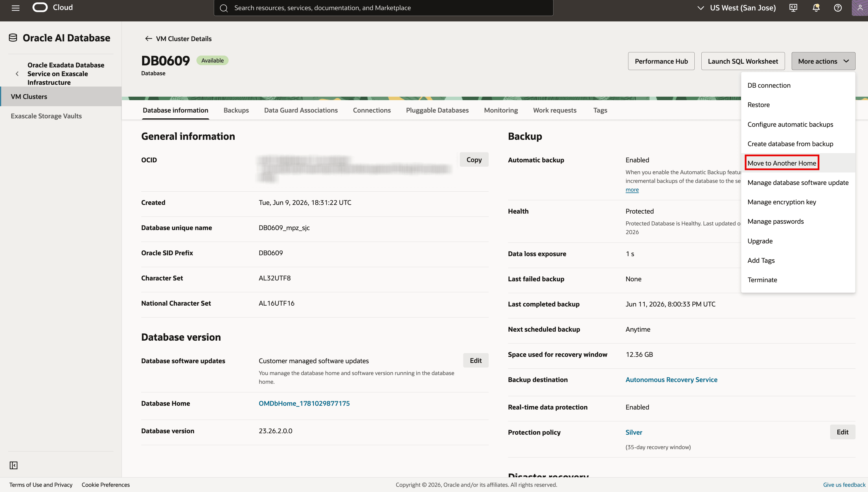Collapse the More actions dropdown

pos(823,61)
